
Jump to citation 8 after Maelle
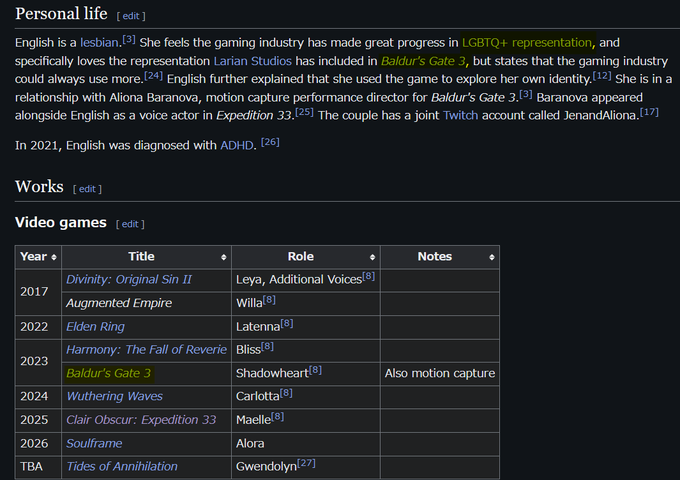coord(278,416)
